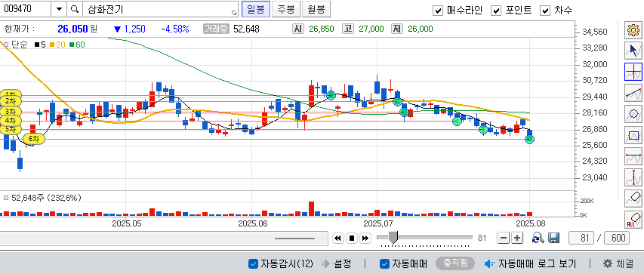
Task: Click the total candle count field 600
Action: [x=617, y=238]
